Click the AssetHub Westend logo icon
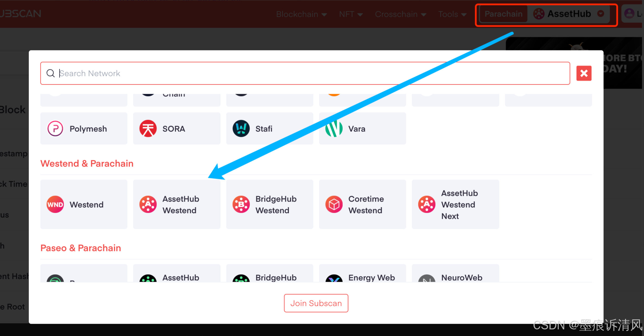Image resolution: width=644 pixels, height=336 pixels. (x=148, y=204)
